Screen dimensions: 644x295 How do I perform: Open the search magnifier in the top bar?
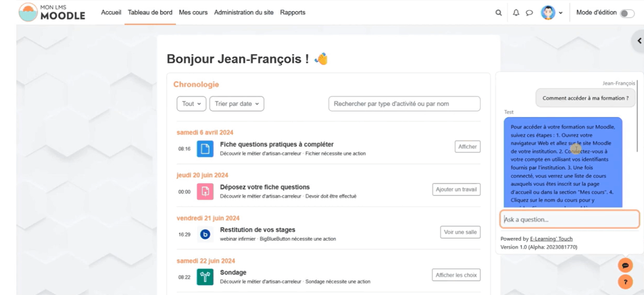click(x=498, y=13)
